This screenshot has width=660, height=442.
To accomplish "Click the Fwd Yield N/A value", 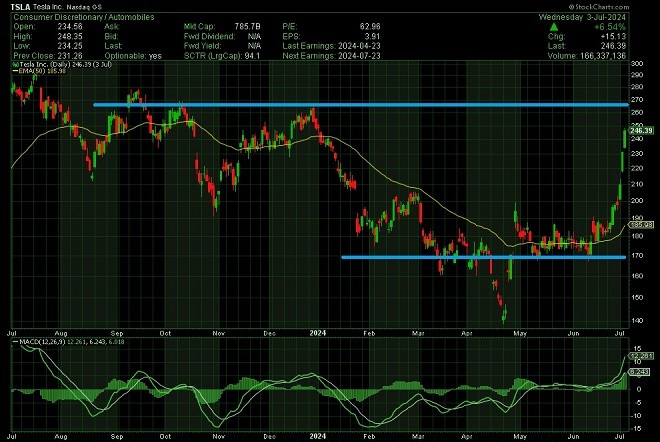I will tap(254, 46).
